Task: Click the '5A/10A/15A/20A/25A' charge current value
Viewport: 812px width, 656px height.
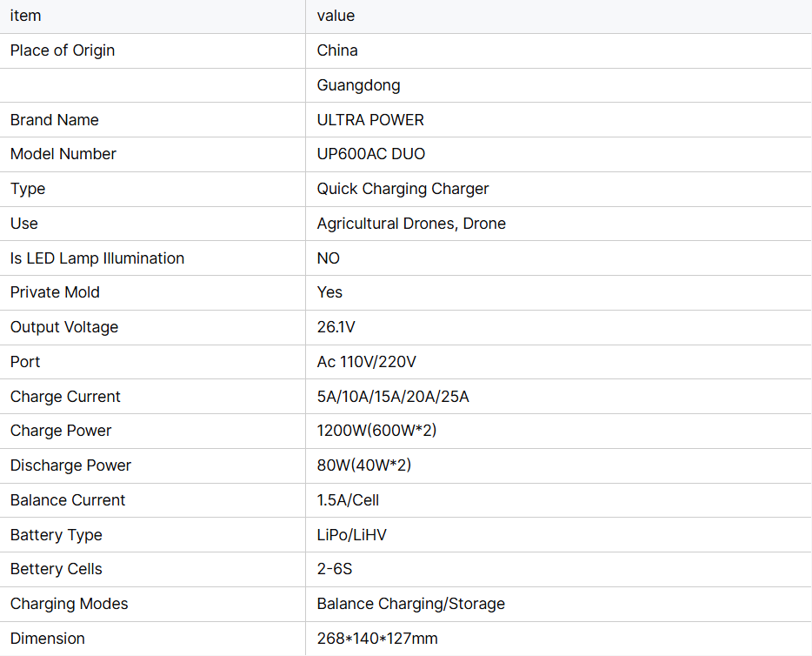Action: 393,397
